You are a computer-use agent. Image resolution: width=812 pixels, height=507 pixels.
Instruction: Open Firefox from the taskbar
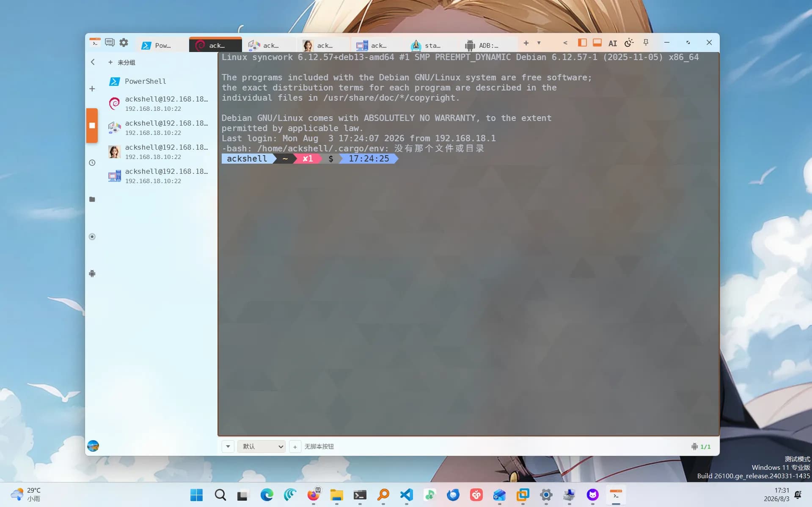(314, 495)
